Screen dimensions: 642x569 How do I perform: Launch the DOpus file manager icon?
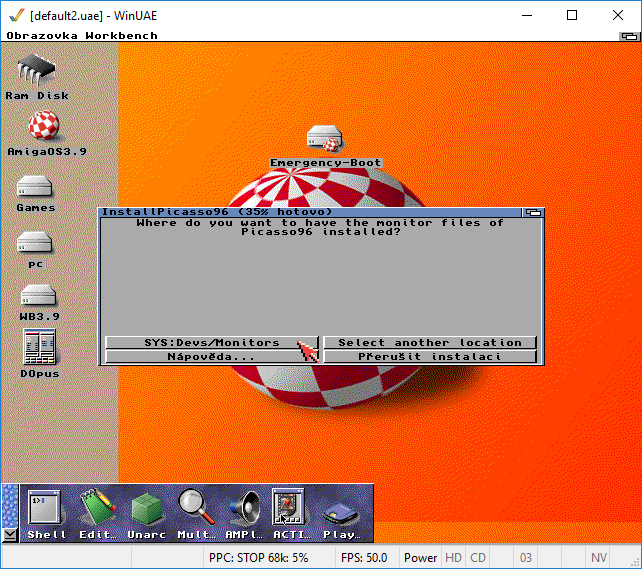[x=36, y=347]
